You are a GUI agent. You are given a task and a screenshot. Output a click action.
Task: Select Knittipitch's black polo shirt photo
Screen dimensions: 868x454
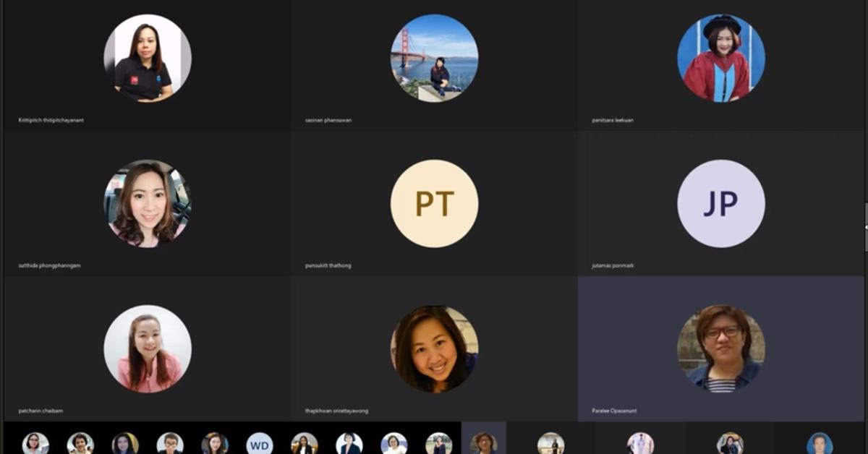click(x=148, y=58)
